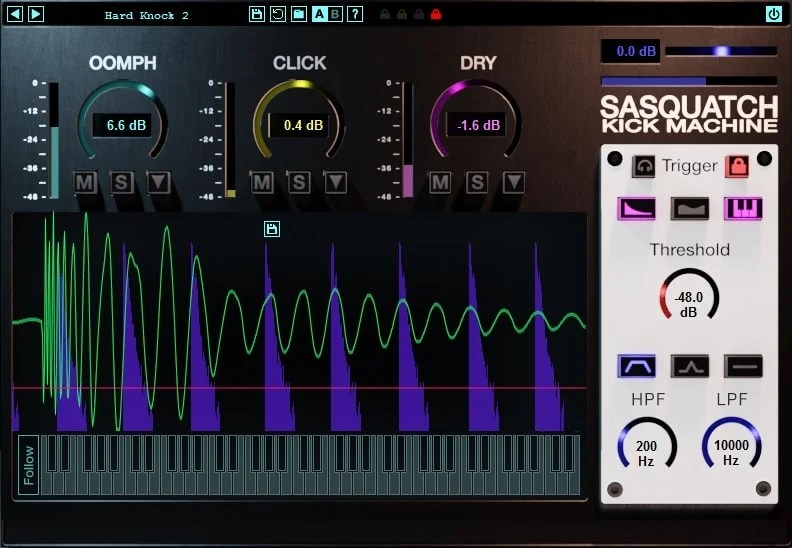Open the Hard Knock 2 preset name
Screen dimensions: 792x548
(146, 15)
